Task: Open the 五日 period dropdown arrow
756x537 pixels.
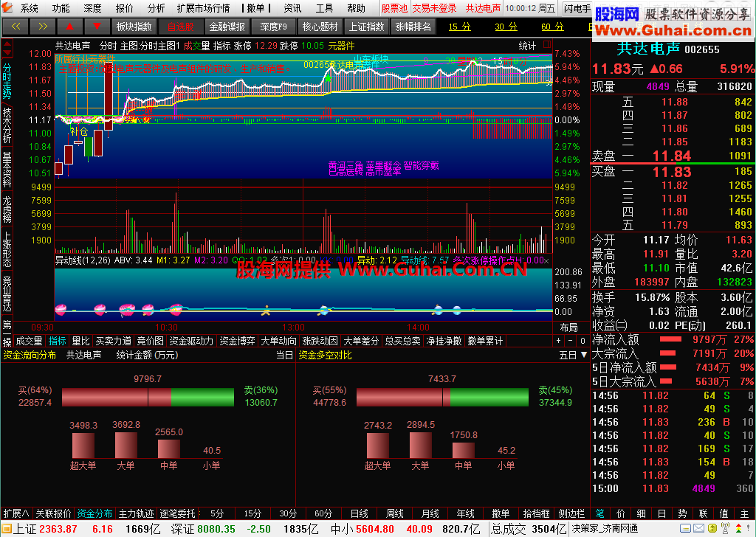Action: (584, 355)
